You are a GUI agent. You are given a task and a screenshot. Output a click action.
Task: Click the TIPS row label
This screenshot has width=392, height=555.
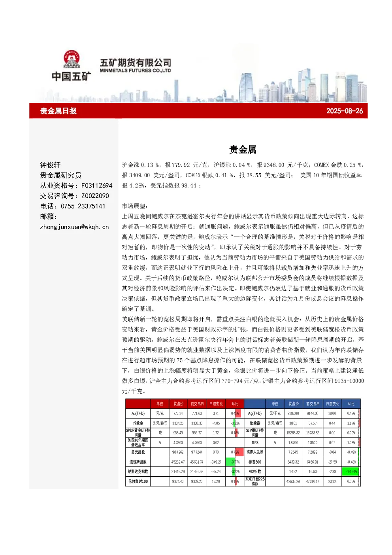[x=255, y=443]
